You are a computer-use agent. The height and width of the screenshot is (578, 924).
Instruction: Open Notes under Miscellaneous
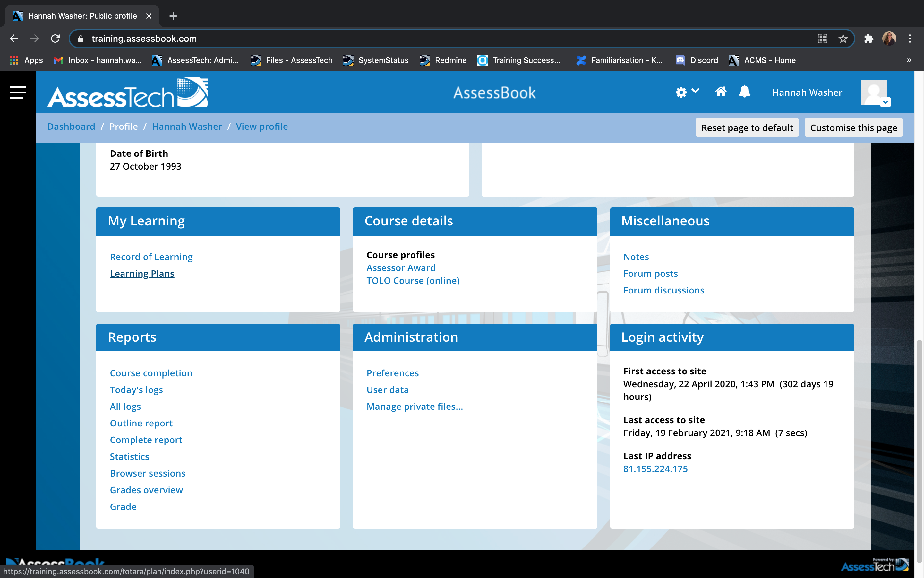[636, 257]
